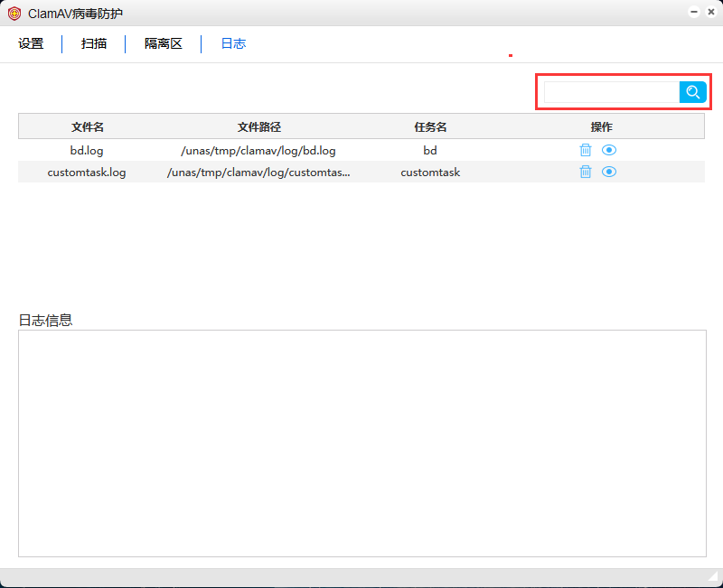Click inside the 日志信息 text area
This screenshot has width=723, height=588.
point(361,443)
